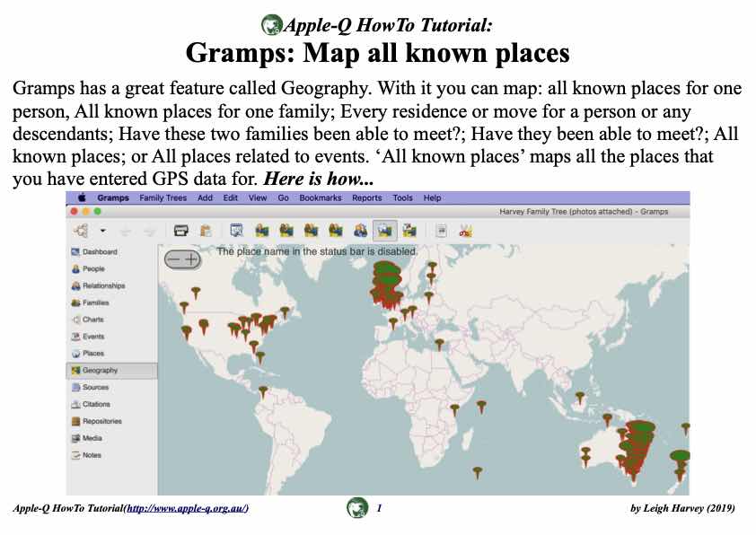Click the marker in the southern Indian Ocean
The width and height of the screenshot is (756, 535).
(478, 472)
